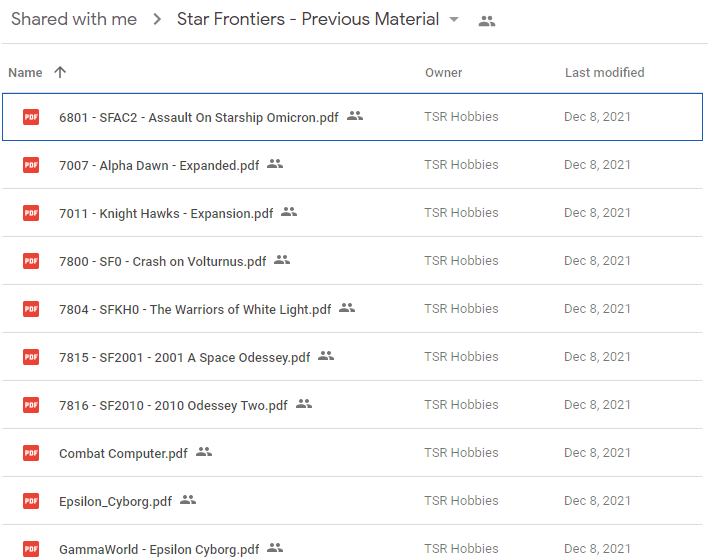Click the Owner column header
Image resolution: width=708 pixels, height=560 pixels.
(x=443, y=72)
